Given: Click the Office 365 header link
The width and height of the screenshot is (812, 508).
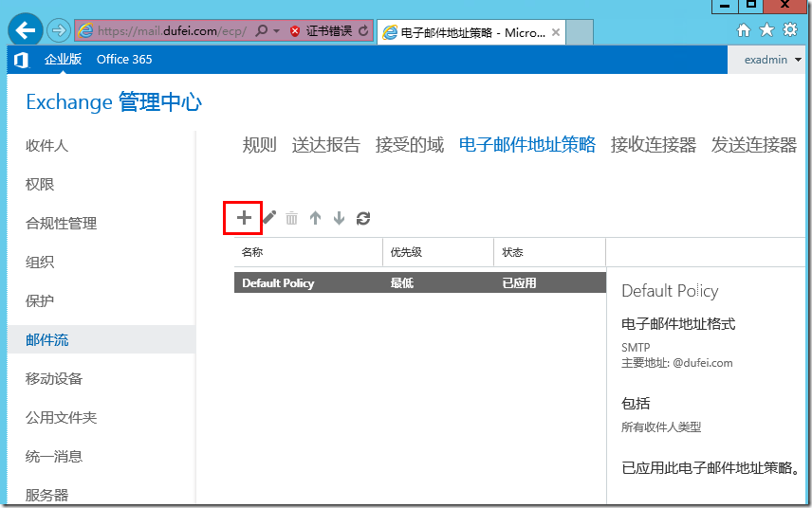Looking at the screenshot, I should click(124, 59).
